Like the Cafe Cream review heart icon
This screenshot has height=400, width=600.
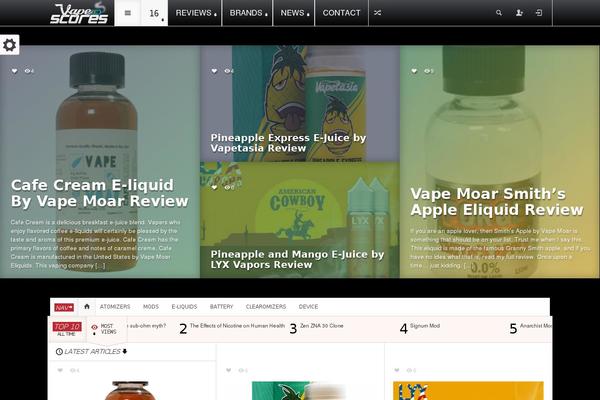[15, 71]
